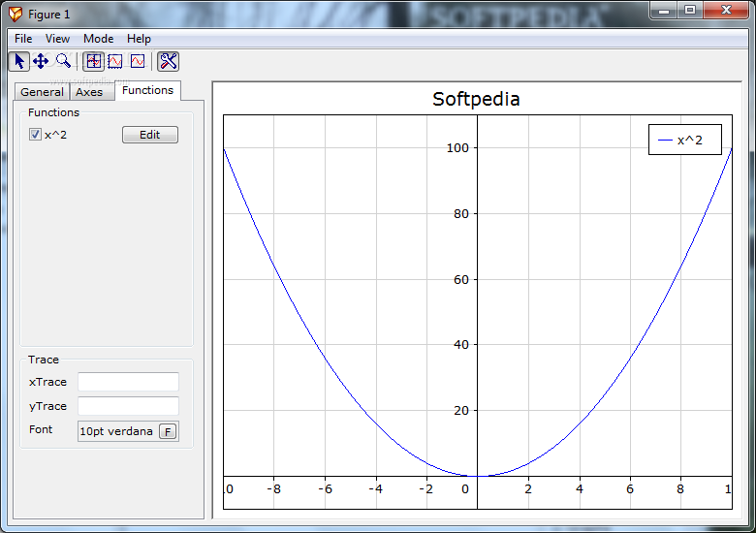Click the xTrace input field

[128, 382]
